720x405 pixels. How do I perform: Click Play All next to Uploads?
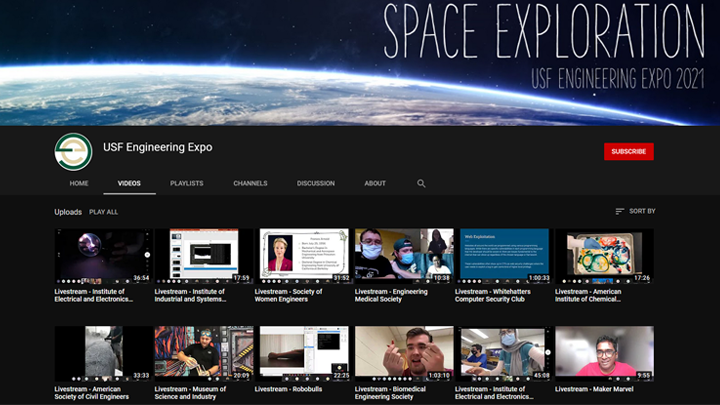coord(103,212)
